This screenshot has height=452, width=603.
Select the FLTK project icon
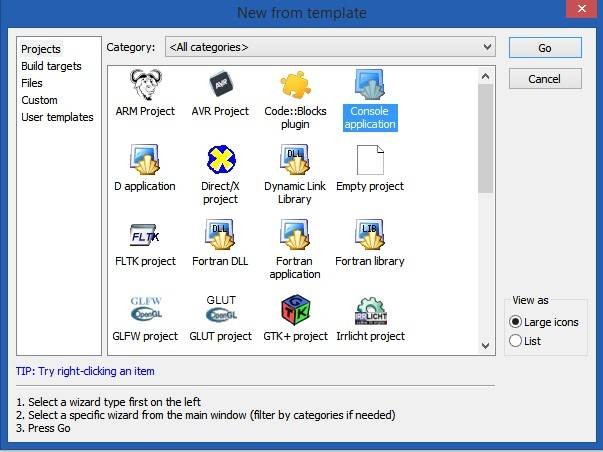[x=145, y=235]
